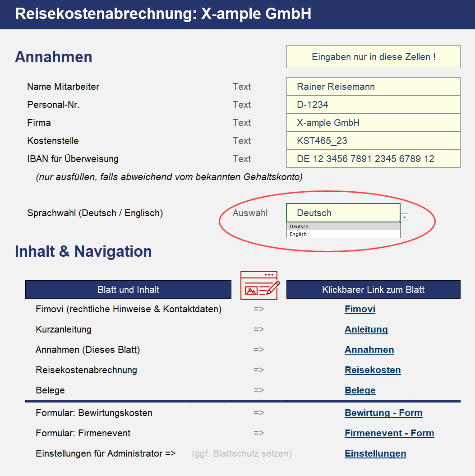Jump to the Belege sheet
475x476 pixels.
360,390
